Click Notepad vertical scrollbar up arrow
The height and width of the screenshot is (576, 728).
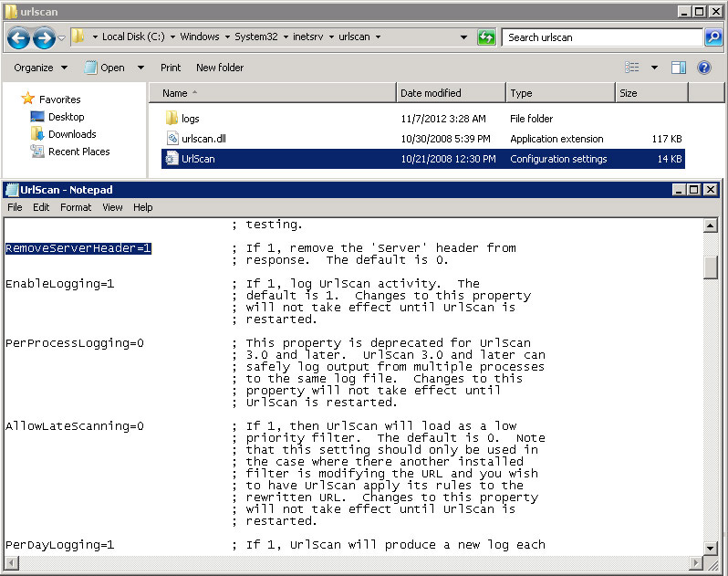[x=711, y=225]
